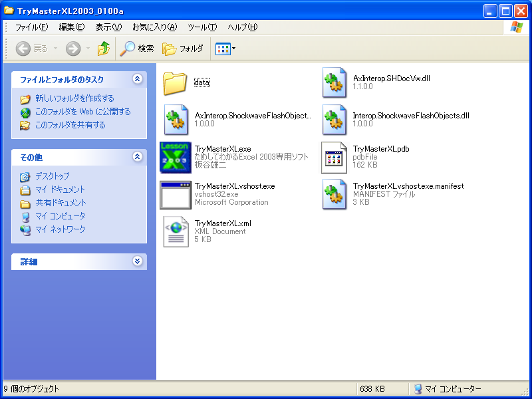Go to 共有ドキュメント link
The height and width of the screenshot is (399, 532).
pyautogui.click(x=61, y=203)
